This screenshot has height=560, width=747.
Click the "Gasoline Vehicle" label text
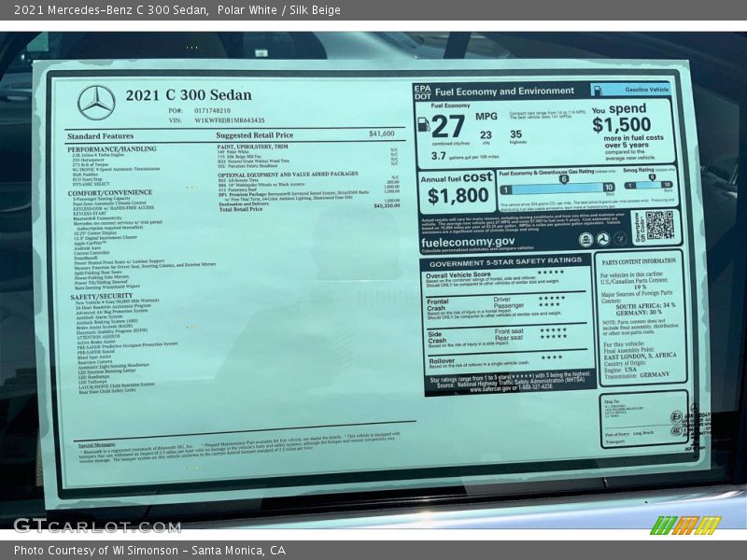click(646, 90)
